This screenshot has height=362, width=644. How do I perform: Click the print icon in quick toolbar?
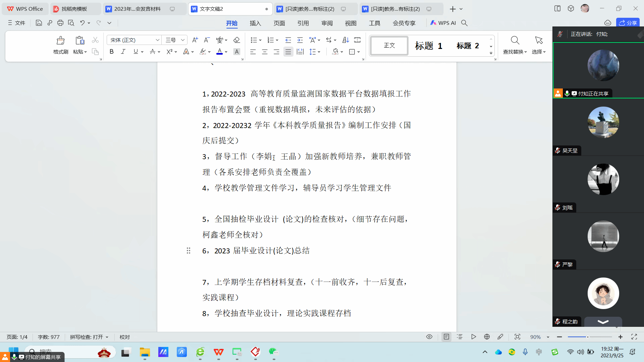(x=60, y=23)
